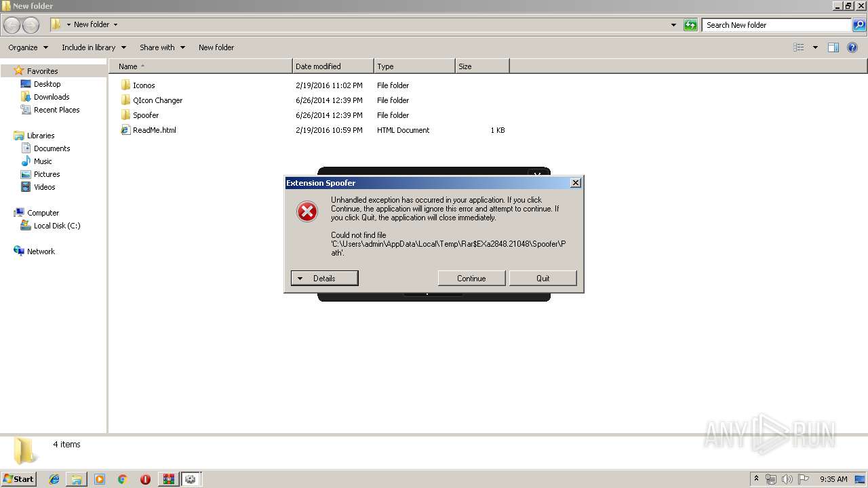The image size is (868, 488).
Task: Click the red error icon in the dialog
Action: (x=307, y=211)
